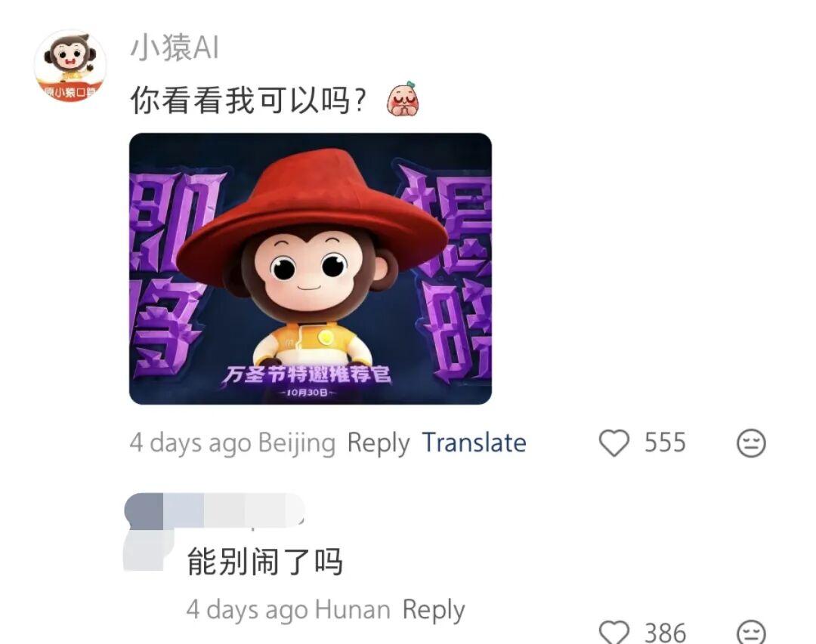Like the 能别闹了吗 reply with heart
816x644 pixels.
click(614, 631)
